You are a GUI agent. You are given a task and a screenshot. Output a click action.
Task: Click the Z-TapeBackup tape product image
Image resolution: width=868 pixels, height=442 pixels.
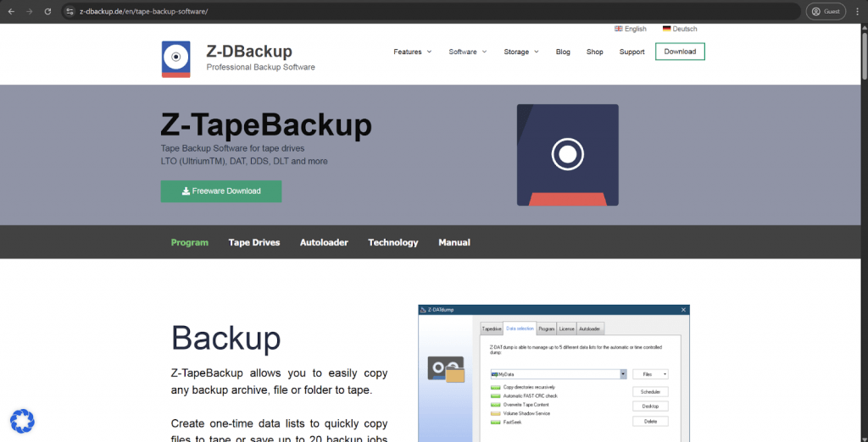pyautogui.click(x=567, y=155)
